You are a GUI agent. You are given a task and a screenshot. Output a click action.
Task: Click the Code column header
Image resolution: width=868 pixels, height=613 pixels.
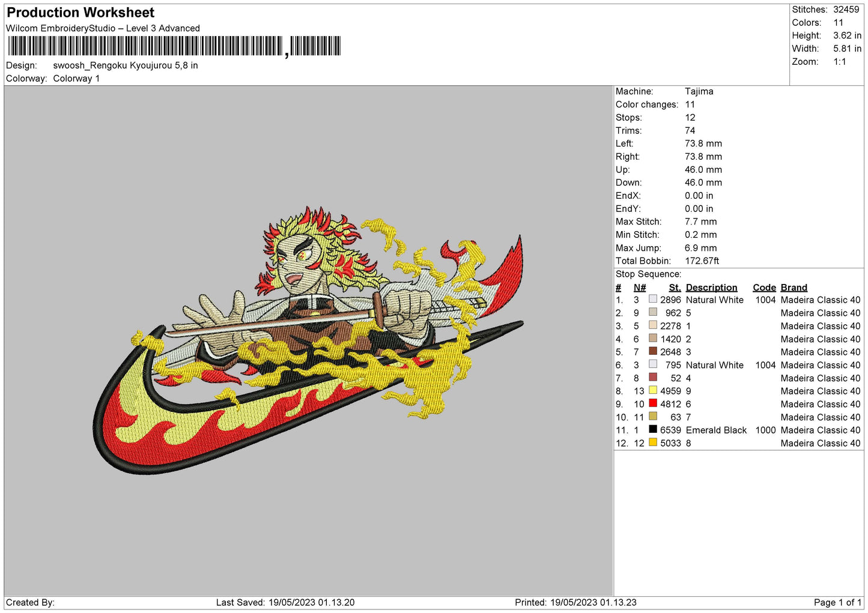click(x=764, y=288)
